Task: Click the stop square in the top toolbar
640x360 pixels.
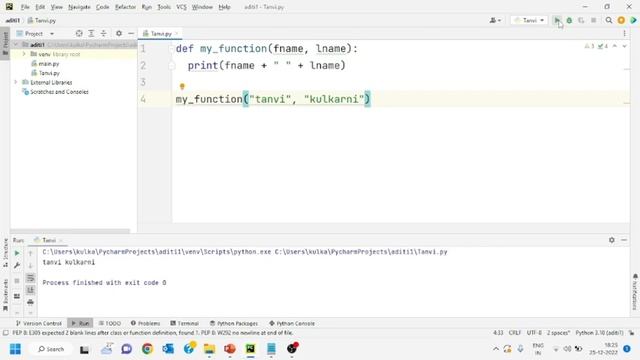Action: tap(593, 20)
